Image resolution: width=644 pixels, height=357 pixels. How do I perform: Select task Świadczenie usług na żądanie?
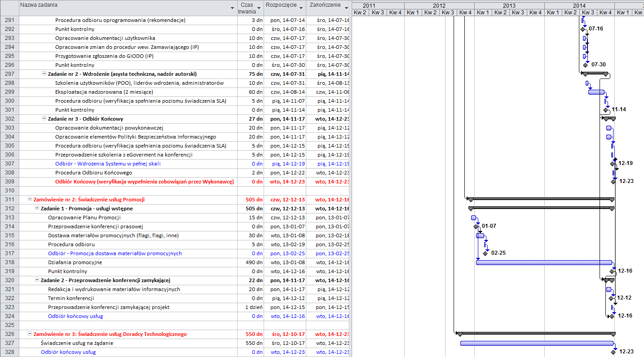77,343
